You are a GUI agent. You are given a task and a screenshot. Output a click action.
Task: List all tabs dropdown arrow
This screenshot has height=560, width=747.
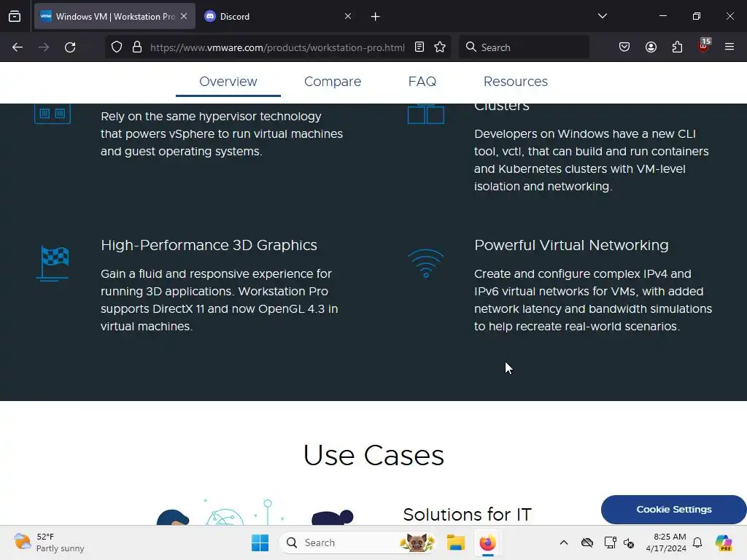[602, 16]
